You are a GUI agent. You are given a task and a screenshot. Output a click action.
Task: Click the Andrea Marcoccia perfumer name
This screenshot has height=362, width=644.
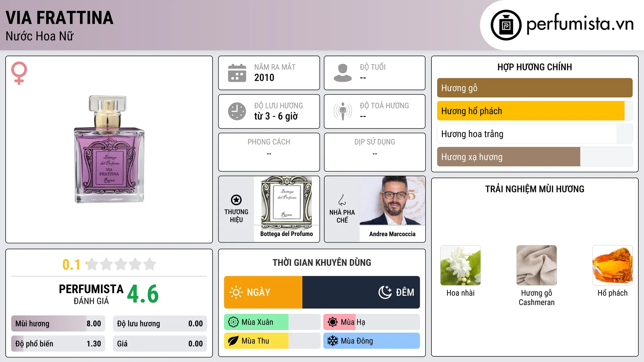pyautogui.click(x=392, y=234)
